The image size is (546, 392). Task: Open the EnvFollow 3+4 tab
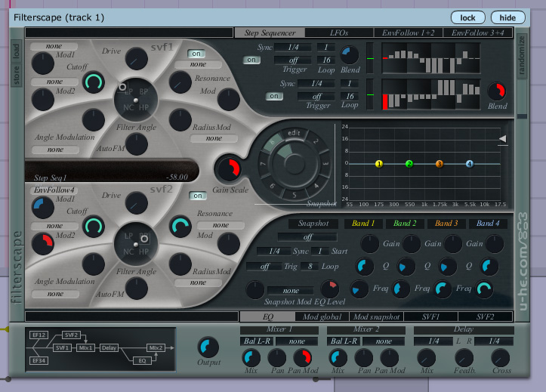coord(478,32)
